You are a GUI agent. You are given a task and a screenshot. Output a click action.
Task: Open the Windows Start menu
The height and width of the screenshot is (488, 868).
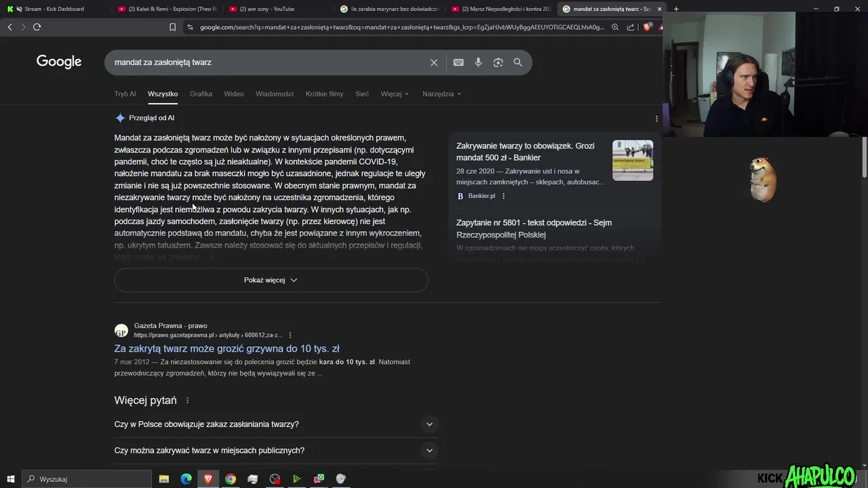tap(10, 479)
